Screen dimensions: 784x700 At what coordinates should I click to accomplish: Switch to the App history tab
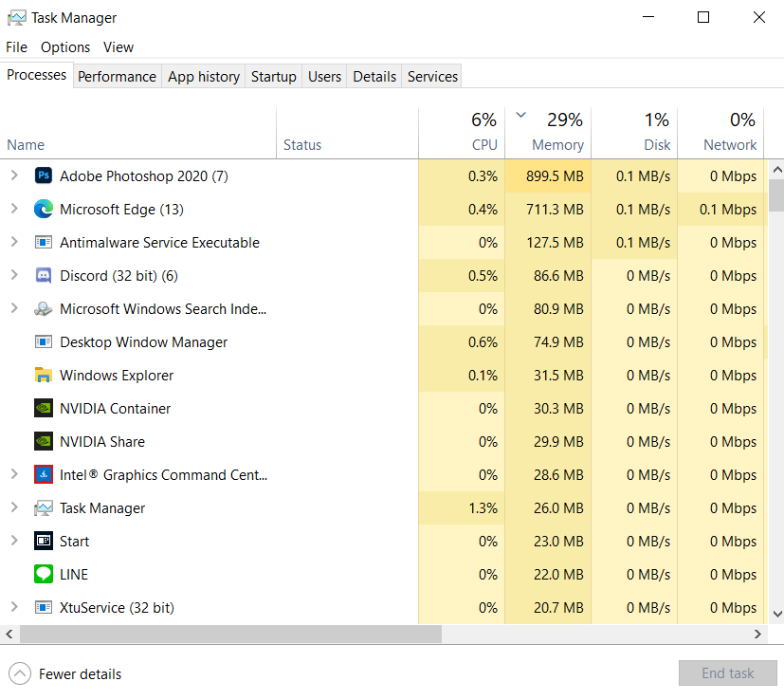tap(204, 77)
